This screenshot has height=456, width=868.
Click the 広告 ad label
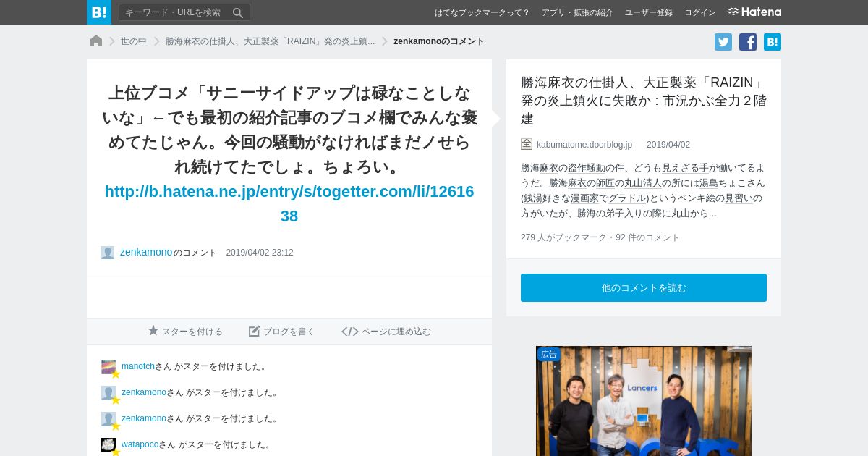tap(548, 354)
